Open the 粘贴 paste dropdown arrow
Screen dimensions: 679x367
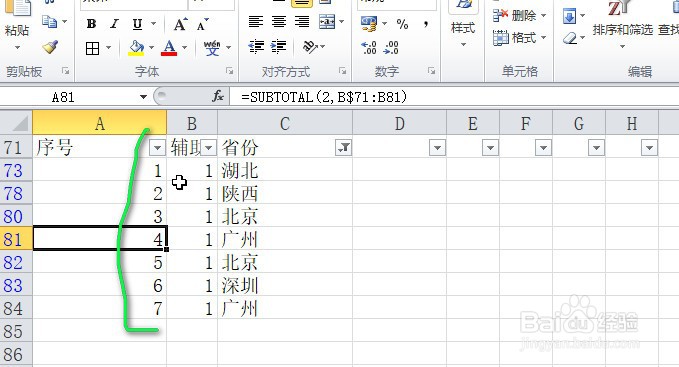click(17, 47)
